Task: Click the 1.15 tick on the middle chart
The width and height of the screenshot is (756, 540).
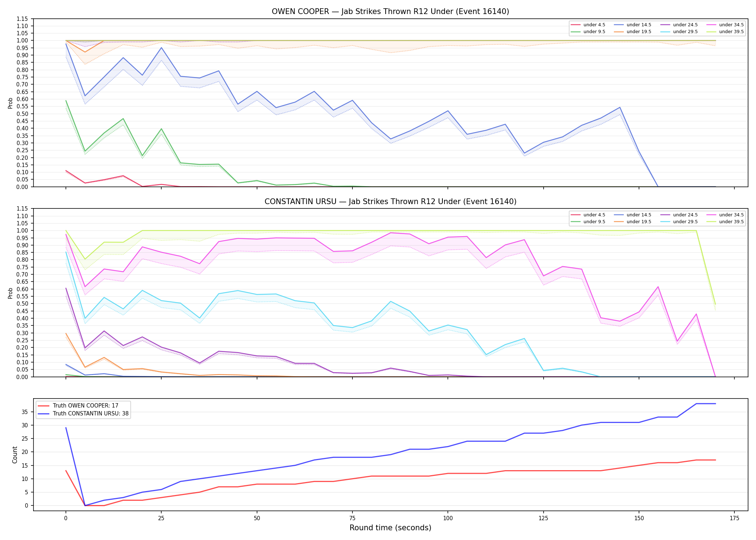Action: pyautogui.click(x=22, y=209)
